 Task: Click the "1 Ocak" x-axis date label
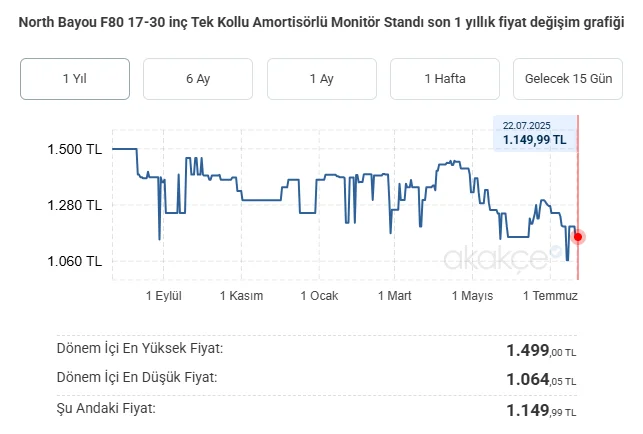[x=319, y=296]
